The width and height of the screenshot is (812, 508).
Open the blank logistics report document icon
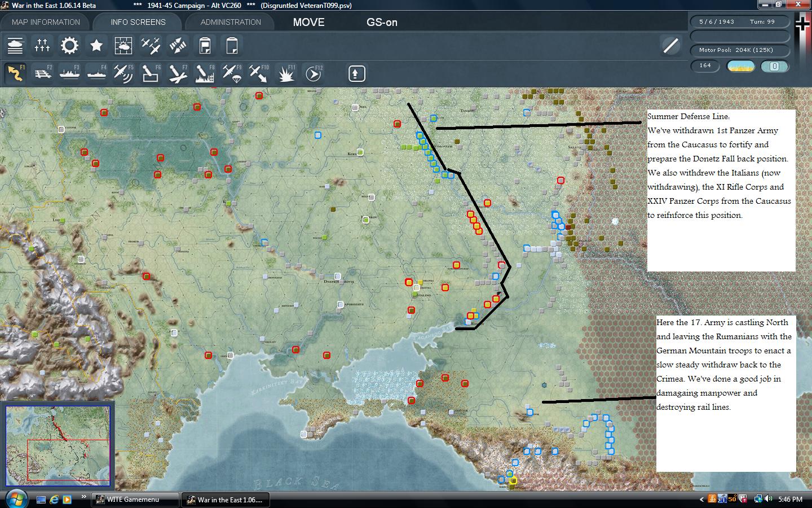(x=232, y=46)
